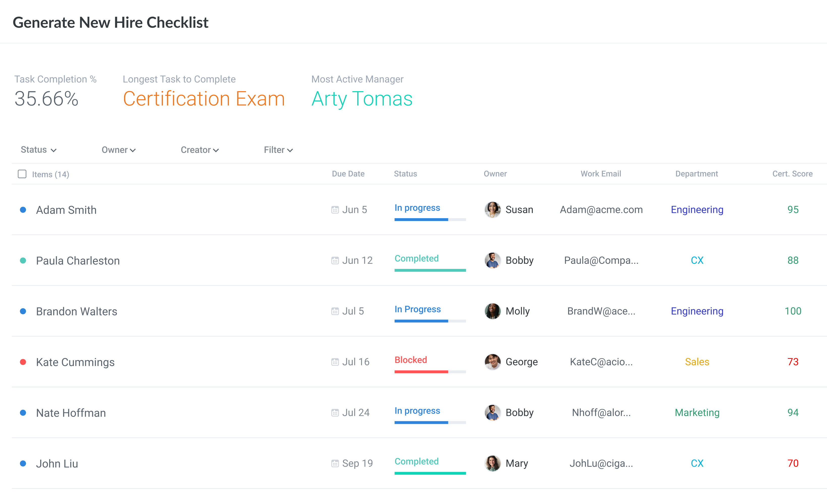Click George's avatar in Kate Cummings row
This screenshot has width=827, height=504.
pyautogui.click(x=492, y=362)
